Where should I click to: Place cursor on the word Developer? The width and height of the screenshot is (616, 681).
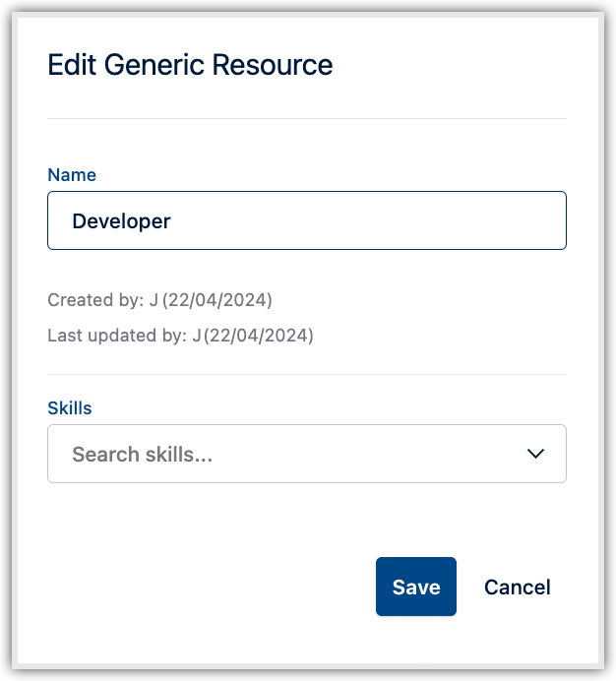point(121,221)
